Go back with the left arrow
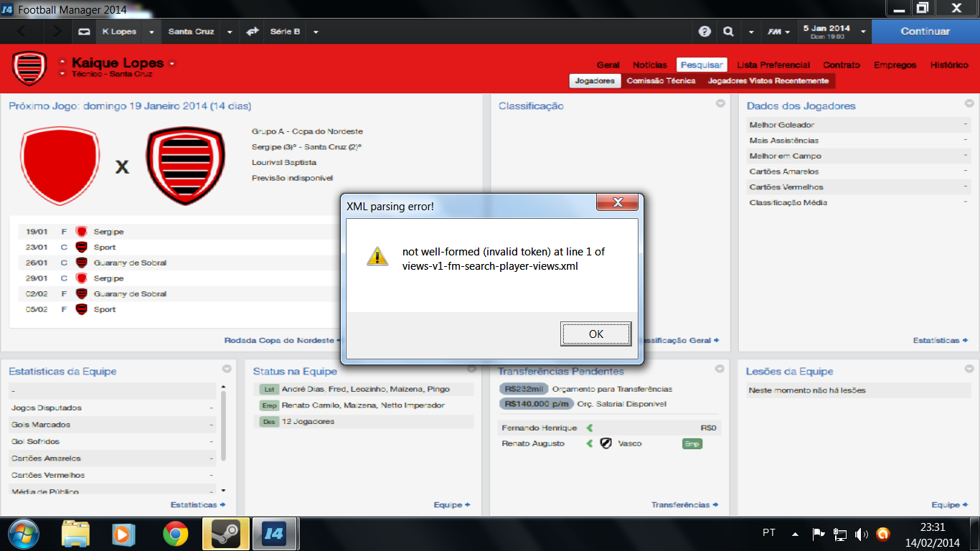 click(21, 32)
